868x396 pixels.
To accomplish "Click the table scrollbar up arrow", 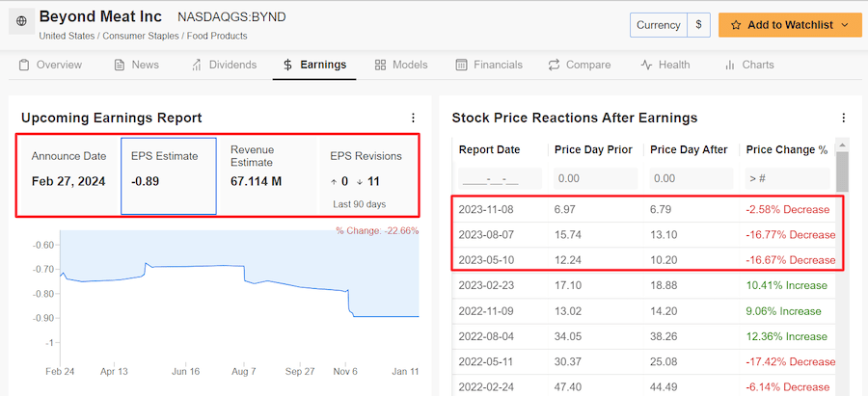I will pyautogui.click(x=842, y=145).
